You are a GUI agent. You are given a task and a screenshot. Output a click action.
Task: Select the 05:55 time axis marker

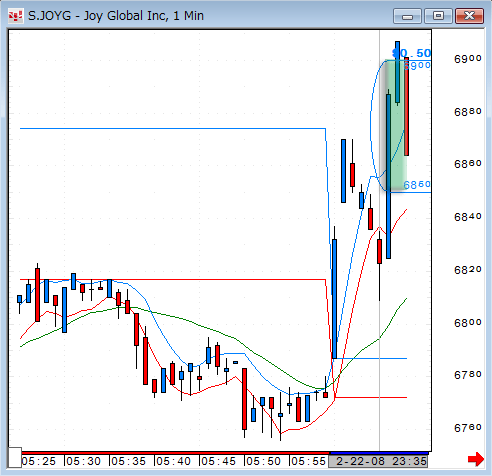308,461
